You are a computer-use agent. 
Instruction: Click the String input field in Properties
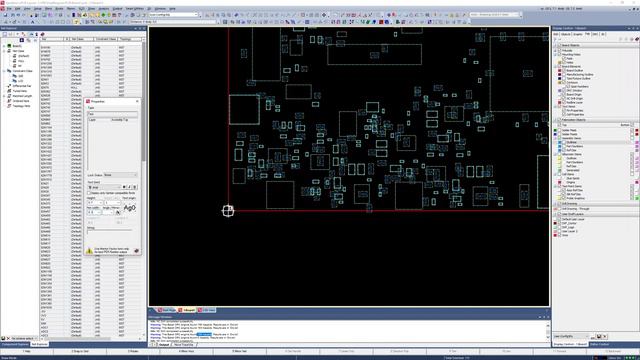(109, 231)
